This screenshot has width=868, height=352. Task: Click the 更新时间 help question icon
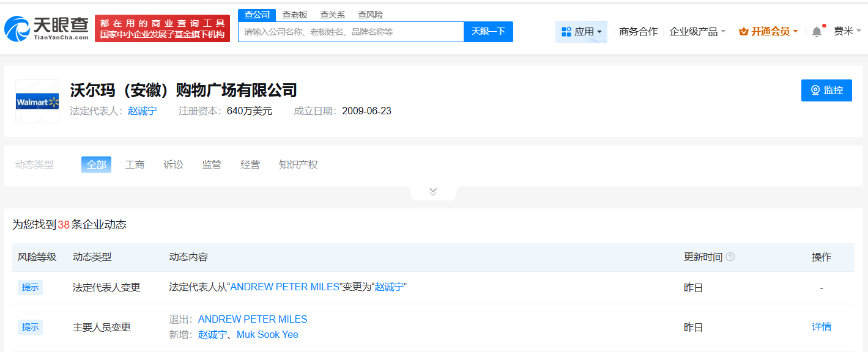730,257
